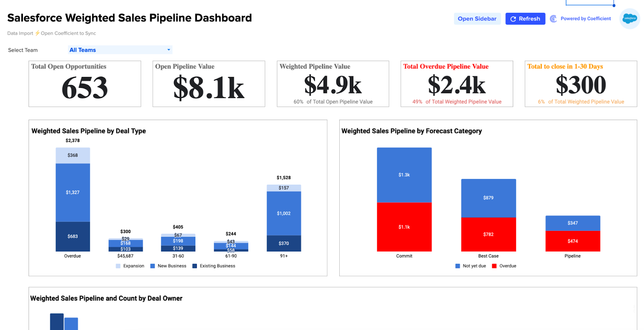Image resolution: width=644 pixels, height=330 pixels.
Task: Click the $782 red Best Case segment
Action: pos(488,234)
